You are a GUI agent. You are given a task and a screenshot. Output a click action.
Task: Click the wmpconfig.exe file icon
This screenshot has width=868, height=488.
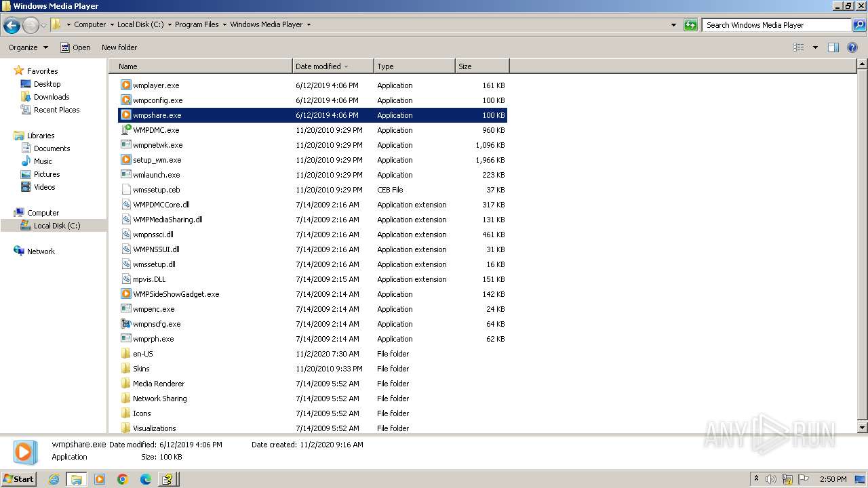[125, 100]
